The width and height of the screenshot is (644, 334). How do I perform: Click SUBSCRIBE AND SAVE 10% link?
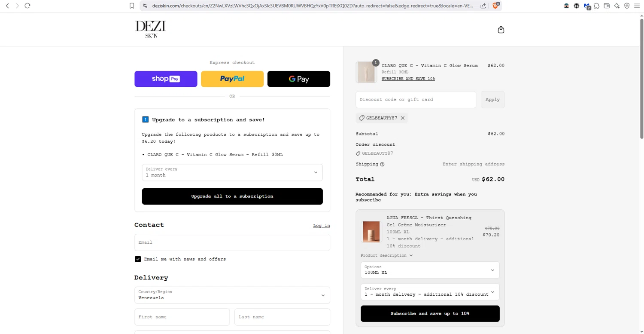pos(408,79)
